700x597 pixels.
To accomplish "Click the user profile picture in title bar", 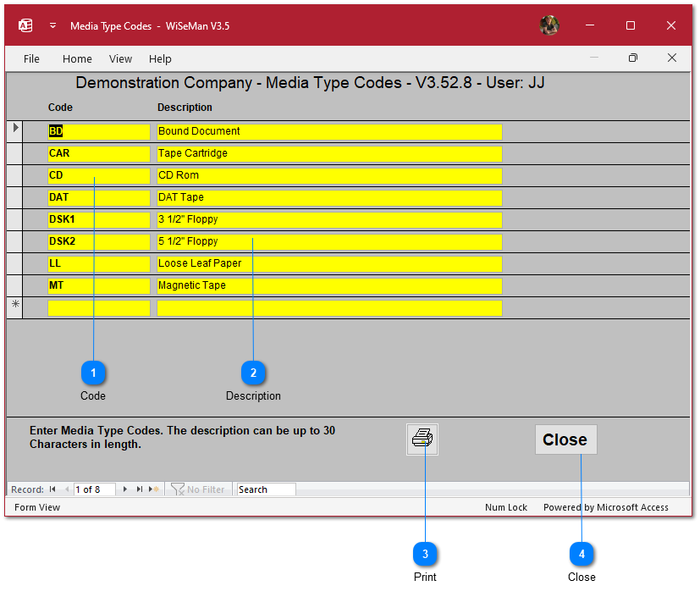I will pos(549,25).
